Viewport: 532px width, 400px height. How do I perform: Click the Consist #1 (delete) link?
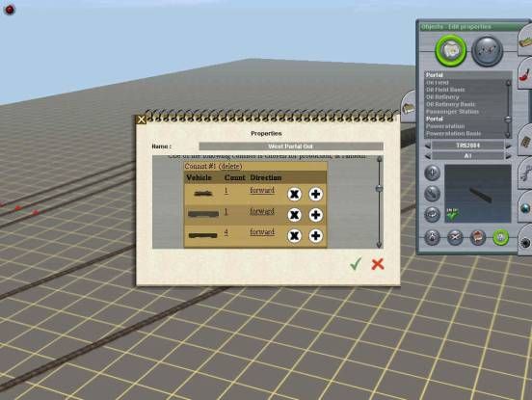click(213, 166)
